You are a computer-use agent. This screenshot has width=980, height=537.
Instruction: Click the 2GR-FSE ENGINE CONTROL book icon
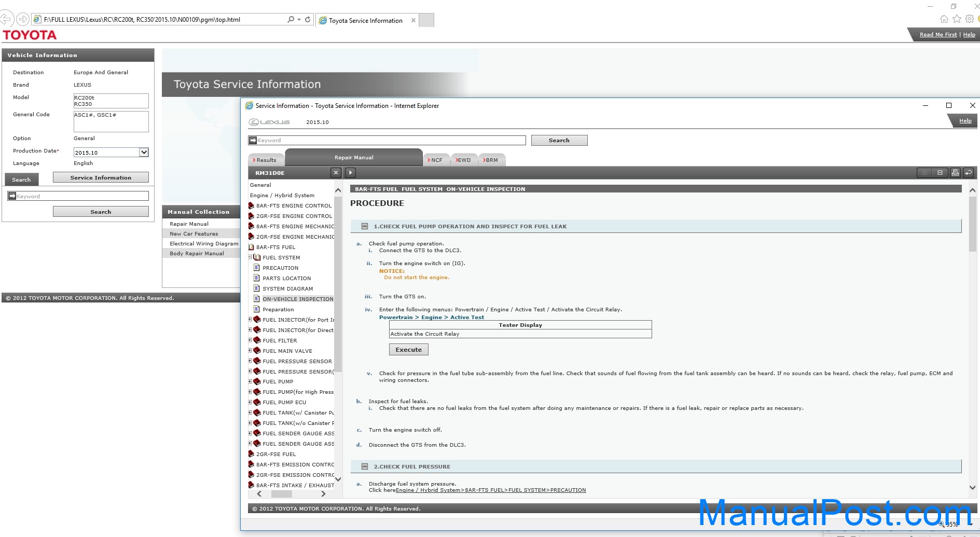pyautogui.click(x=251, y=216)
